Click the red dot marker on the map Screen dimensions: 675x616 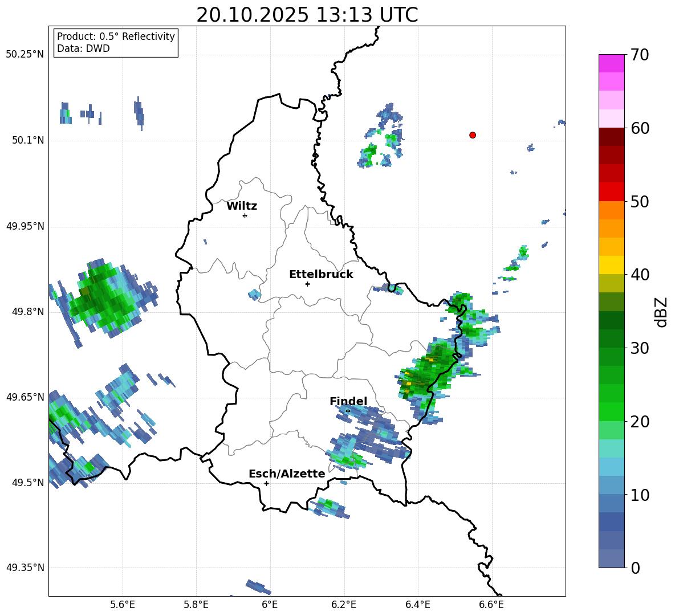pyautogui.click(x=473, y=135)
